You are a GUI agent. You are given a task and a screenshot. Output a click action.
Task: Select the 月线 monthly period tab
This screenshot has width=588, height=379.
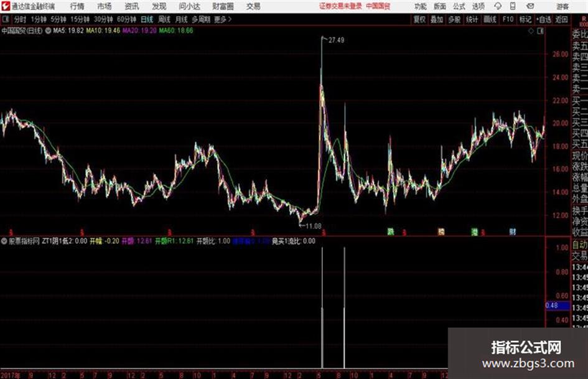click(x=182, y=19)
